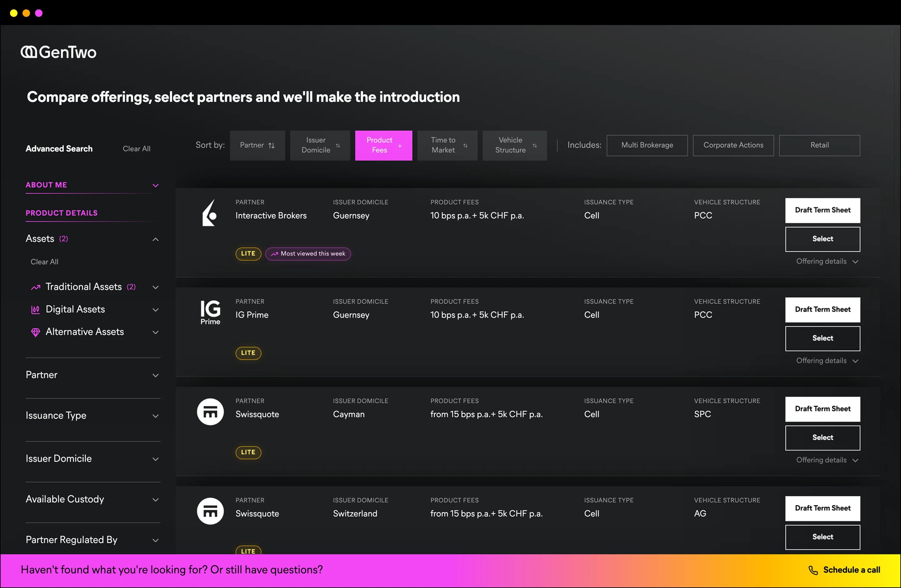901x588 pixels.
Task: Sort results by Time to Market
Action: pyautogui.click(x=447, y=145)
